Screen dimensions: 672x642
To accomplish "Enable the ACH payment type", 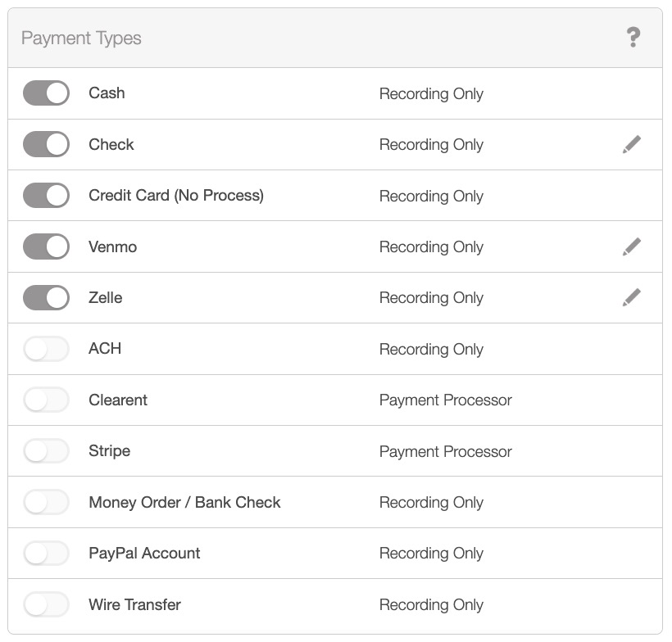I will (46, 349).
